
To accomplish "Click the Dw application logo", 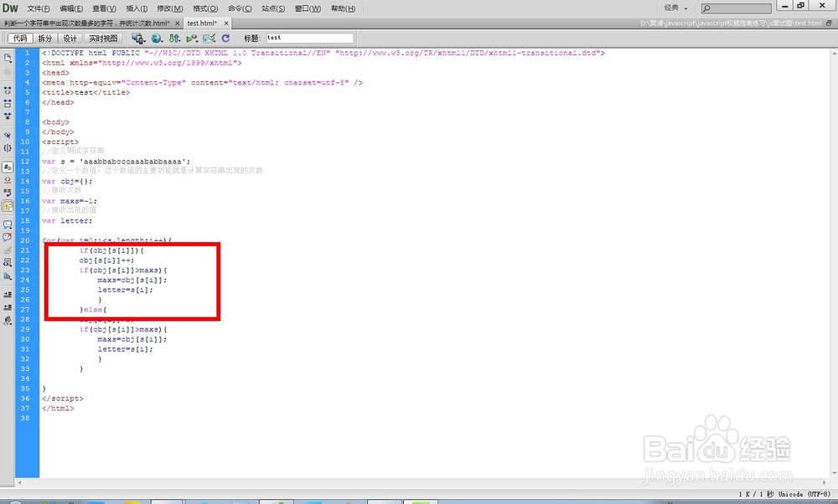I will pyautogui.click(x=10, y=8).
